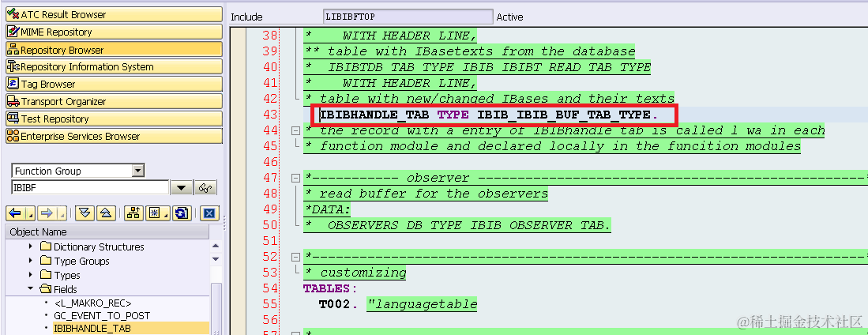Click the Tag Browser icon

coord(13,85)
